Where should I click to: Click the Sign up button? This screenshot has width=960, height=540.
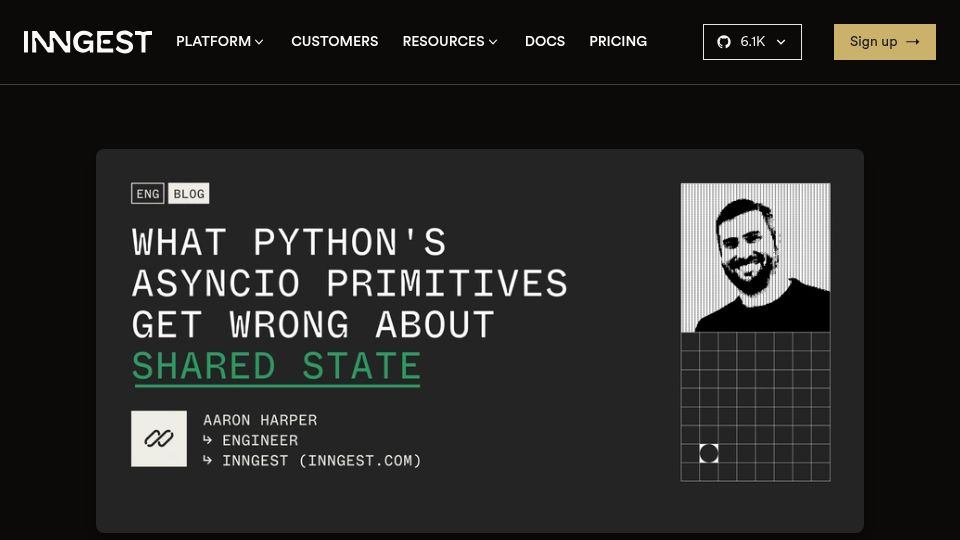[x=885, y=42]
